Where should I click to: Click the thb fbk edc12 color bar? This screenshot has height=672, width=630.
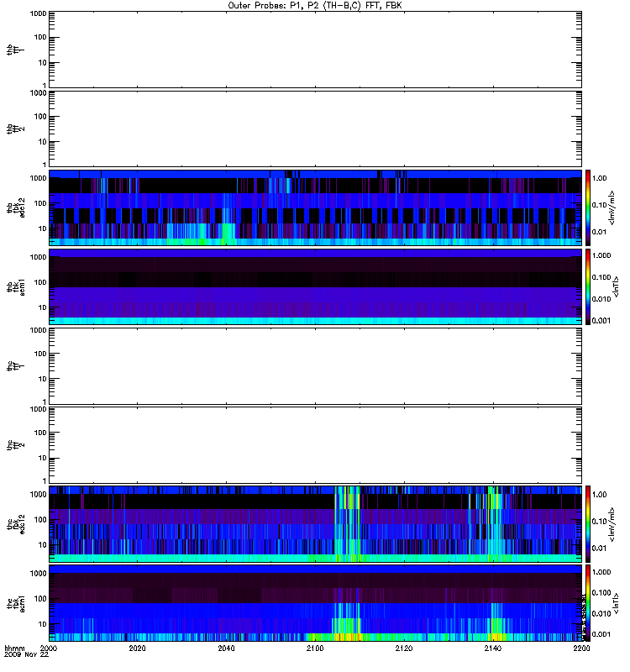[x=588, y=207]
